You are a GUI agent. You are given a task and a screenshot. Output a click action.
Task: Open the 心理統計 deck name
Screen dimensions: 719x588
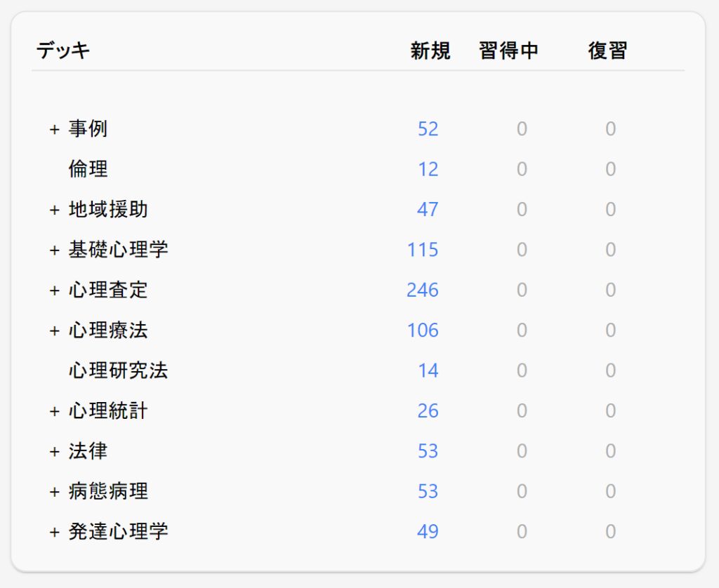108,411
